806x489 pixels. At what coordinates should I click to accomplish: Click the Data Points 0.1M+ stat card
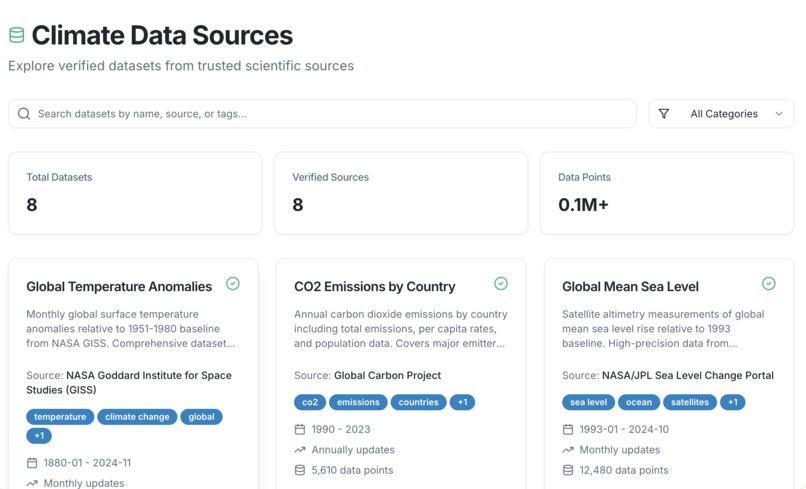667,193
